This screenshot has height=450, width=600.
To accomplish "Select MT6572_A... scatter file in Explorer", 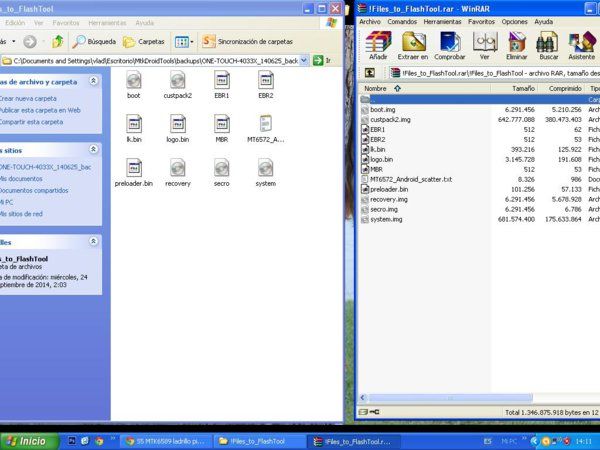I will pyautogui.click(x=266, y=129).
